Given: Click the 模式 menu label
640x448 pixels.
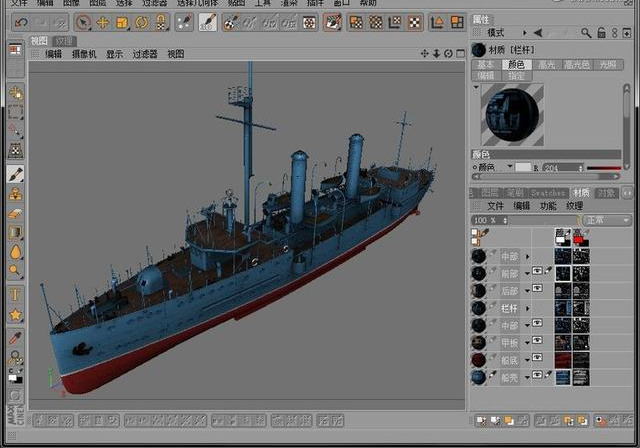Looking at the screenshot, I should pyautogui.click(x=496, y=33).
